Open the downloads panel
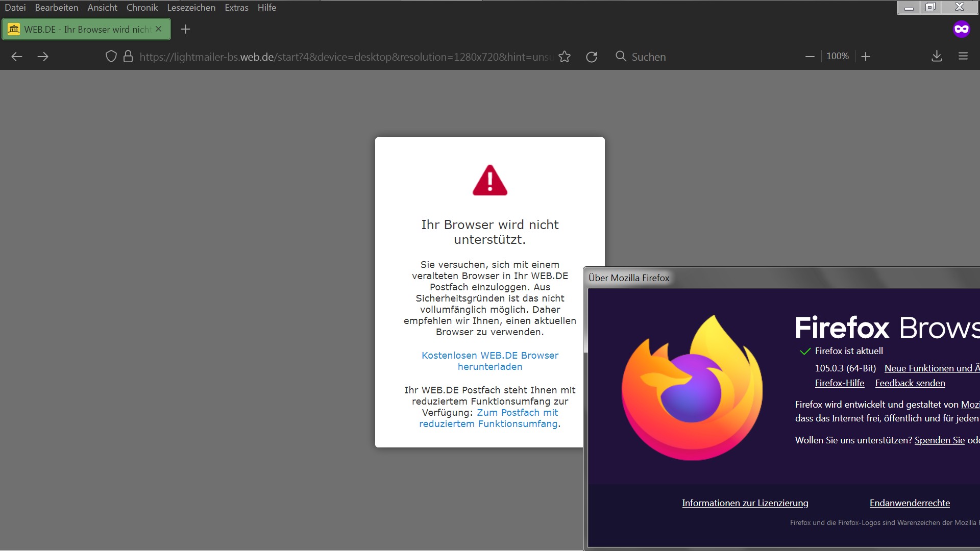The height and width of the screenshot is (551, 980). (937, 56)
